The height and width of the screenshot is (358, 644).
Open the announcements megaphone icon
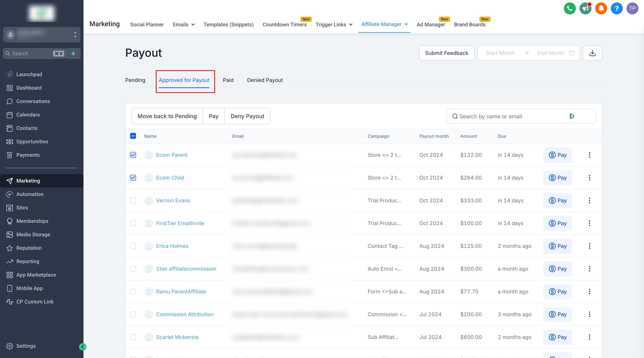585,9
